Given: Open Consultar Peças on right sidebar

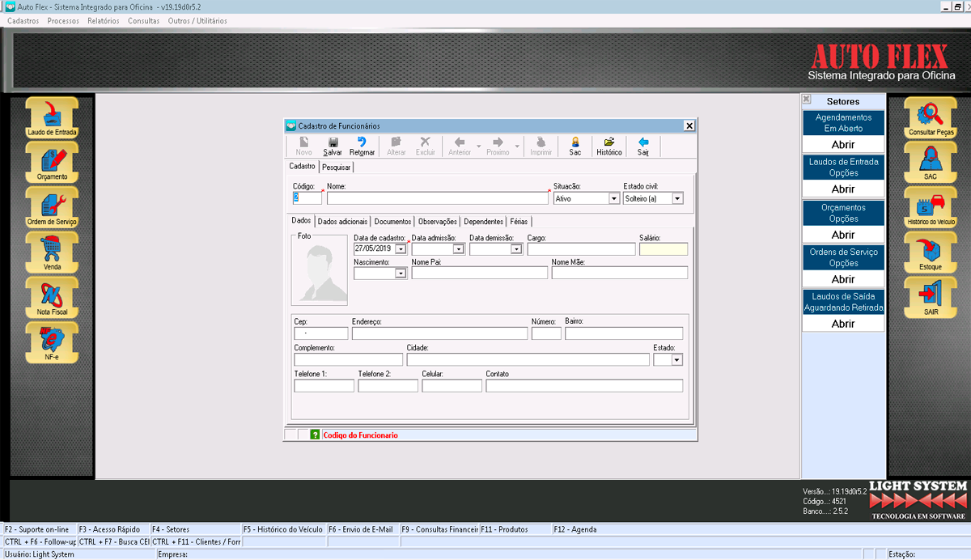Looking at the screenshot, I should pos(931,118).
